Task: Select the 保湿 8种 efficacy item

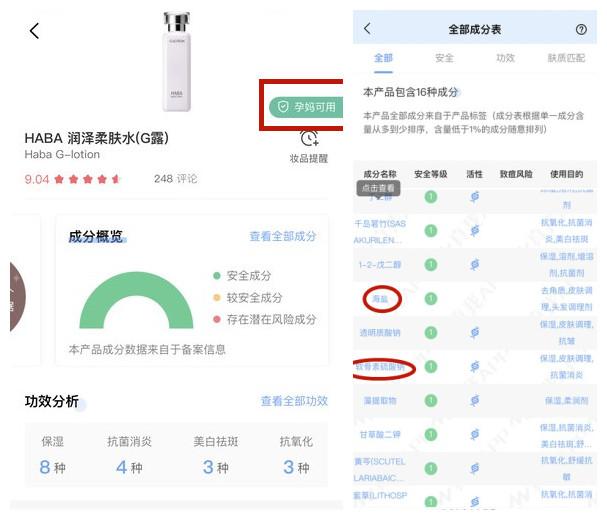Action: click(x=53, y=455)
